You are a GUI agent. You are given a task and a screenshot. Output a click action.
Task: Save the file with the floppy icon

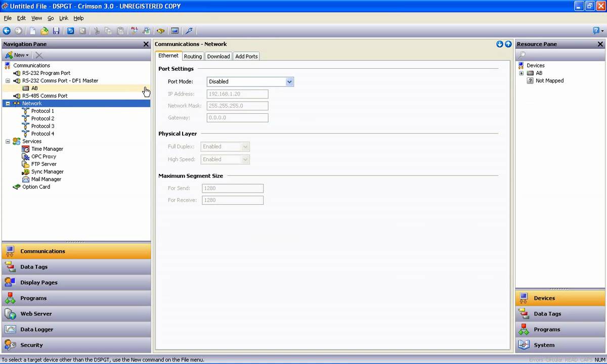56,31
